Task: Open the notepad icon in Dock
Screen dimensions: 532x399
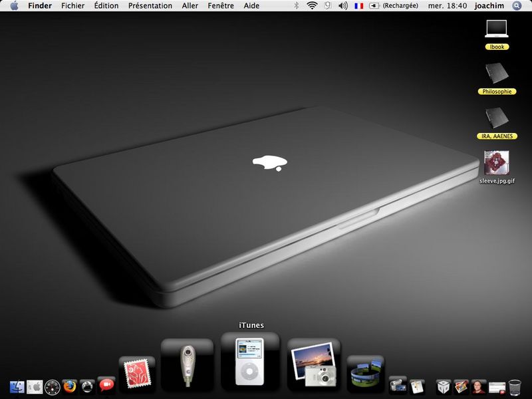Action: 417,386
